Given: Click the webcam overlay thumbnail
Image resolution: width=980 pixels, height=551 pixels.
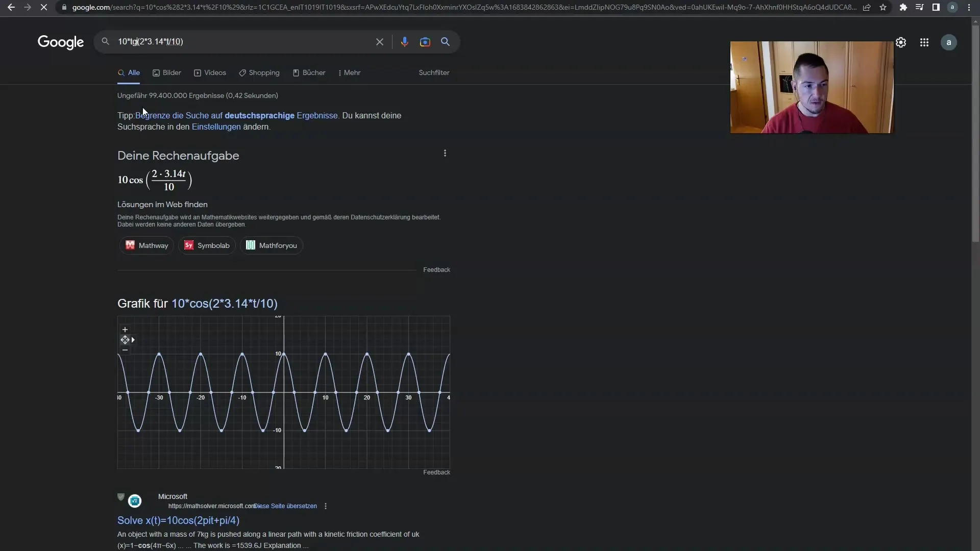Looking at the screenshot, I should pos(812,87).
